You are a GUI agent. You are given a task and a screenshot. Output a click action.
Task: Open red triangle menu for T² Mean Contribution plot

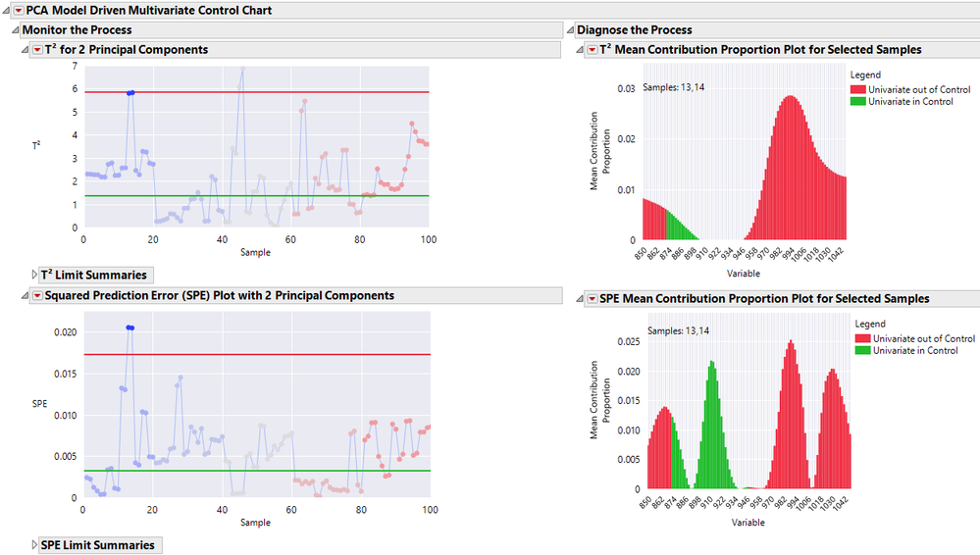pyautogui.click(x=592, y=49)
